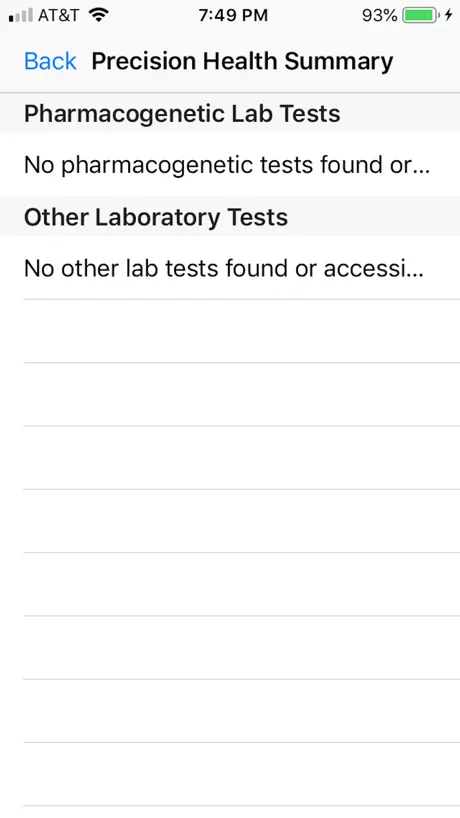Tap the ellipsis ending the pharmacogenetic row
This screenshot has height=818, width=460.
[x=423, y=171]
